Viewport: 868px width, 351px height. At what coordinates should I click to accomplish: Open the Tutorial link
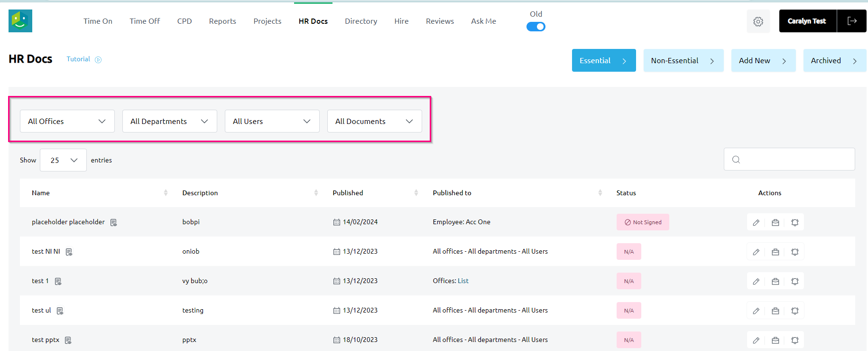78,59
